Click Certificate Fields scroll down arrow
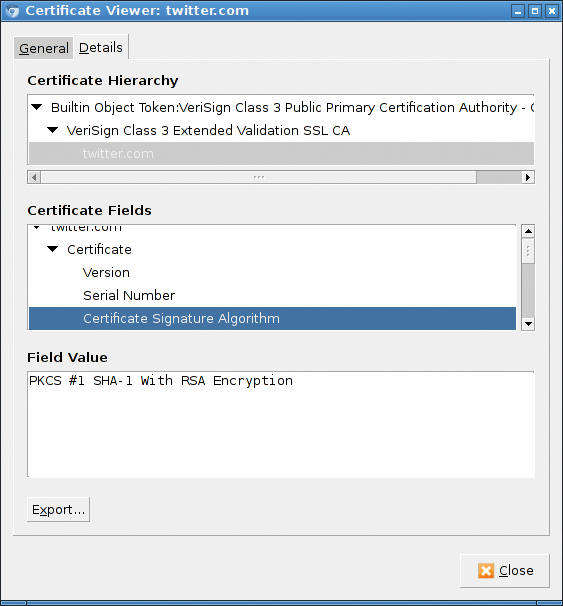Viewport: 563px width, 606px height. [528, 323]
